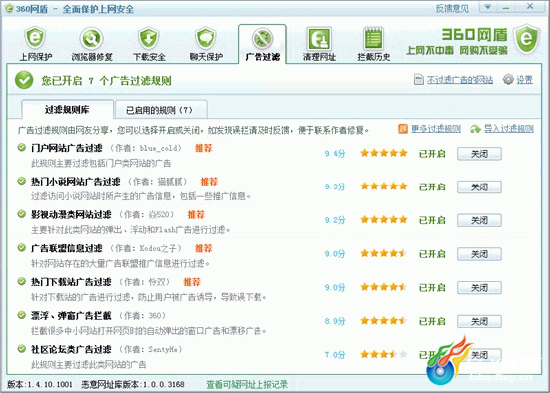Image resolution: width=550 pixels, height=393 pixels.
Task: Click green check icon of 社区论坛类广告过滤
Action: [22, 348]
